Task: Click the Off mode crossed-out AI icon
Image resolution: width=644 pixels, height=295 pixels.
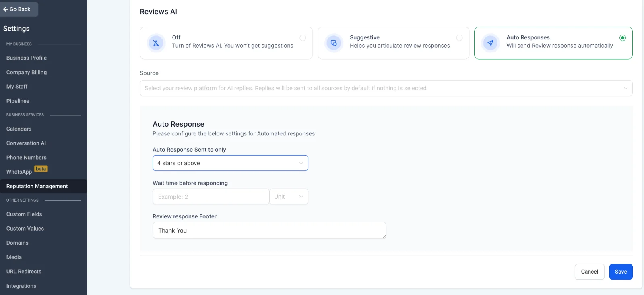Action: point(156,43)
